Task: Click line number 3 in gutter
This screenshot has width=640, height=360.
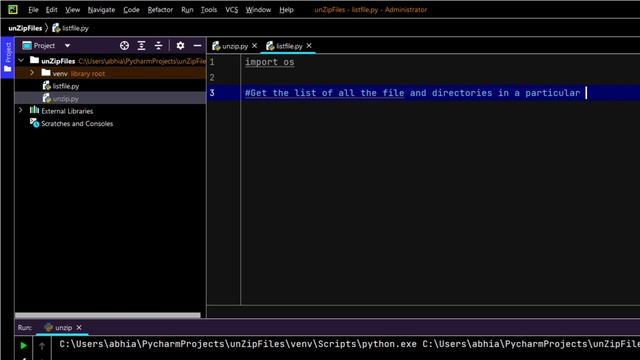Action: pyautogui.click(x=212, y=93)
